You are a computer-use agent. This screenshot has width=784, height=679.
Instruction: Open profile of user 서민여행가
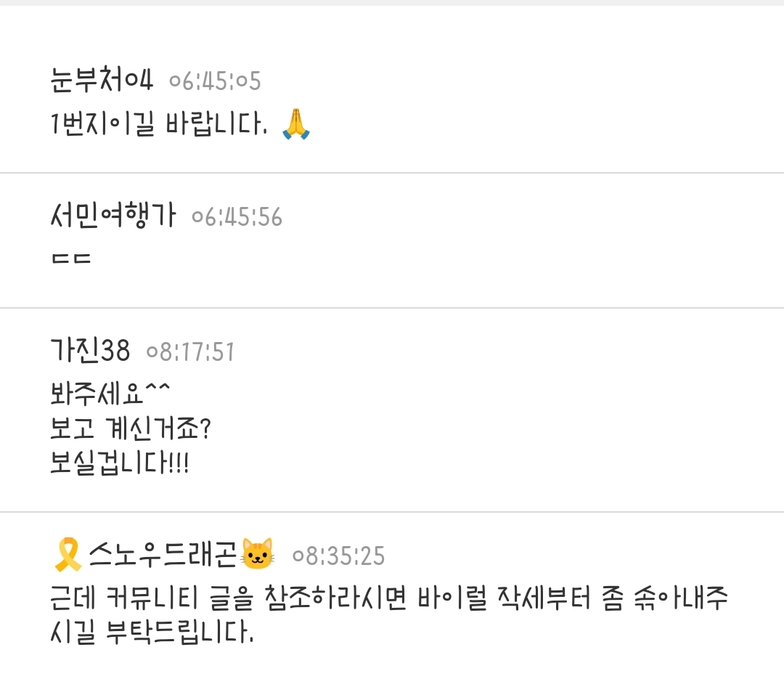113,216
